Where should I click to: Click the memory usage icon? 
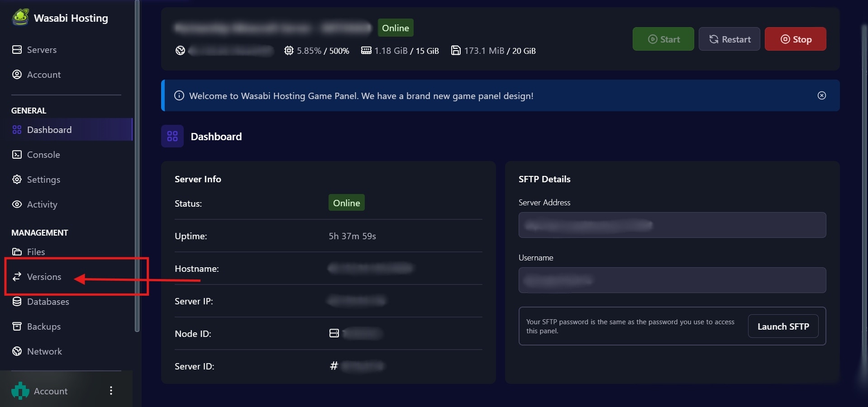click(x=366, y=50)
